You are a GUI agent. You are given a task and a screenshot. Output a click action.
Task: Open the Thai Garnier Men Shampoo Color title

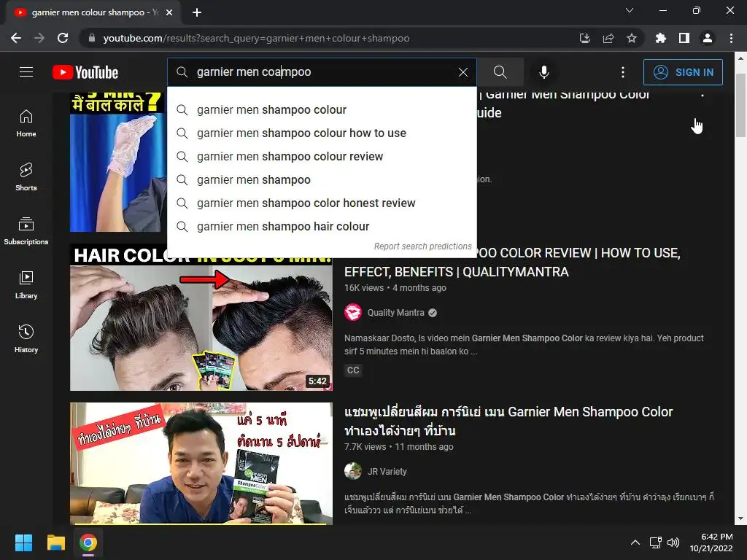click(508, 421)
